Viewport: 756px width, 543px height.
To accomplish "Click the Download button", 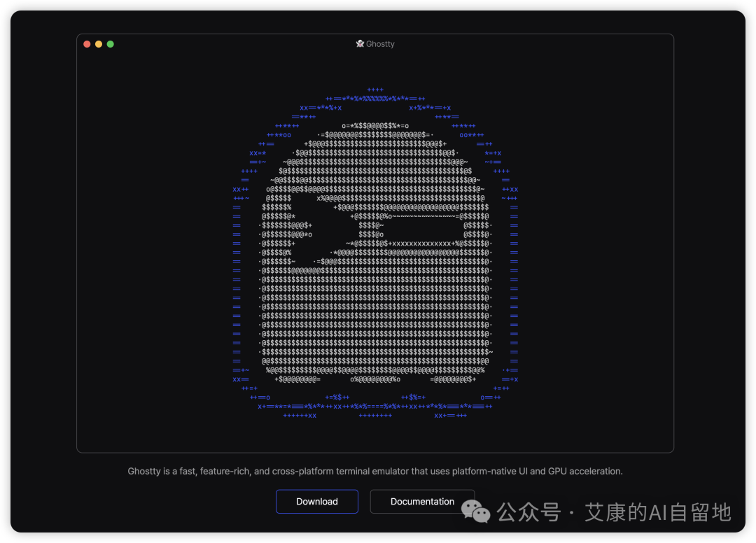I will tap(317, 502).
